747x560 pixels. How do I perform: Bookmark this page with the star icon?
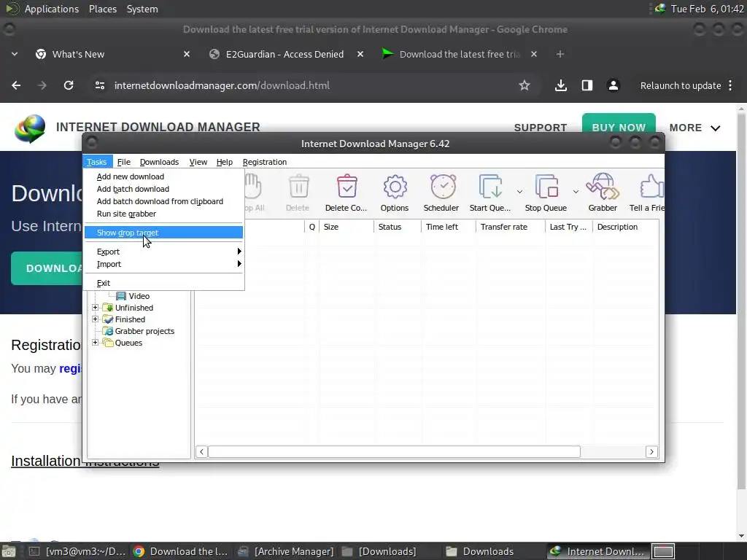pos(525,85)
